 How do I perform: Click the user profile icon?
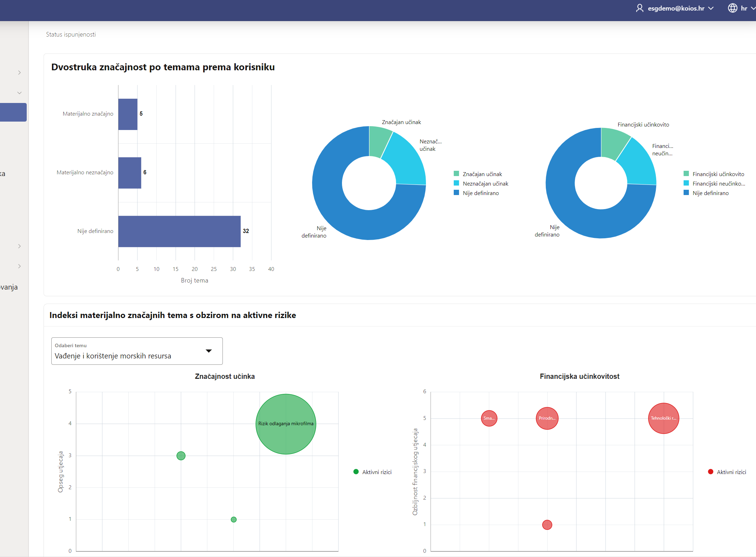coord(639,8)
